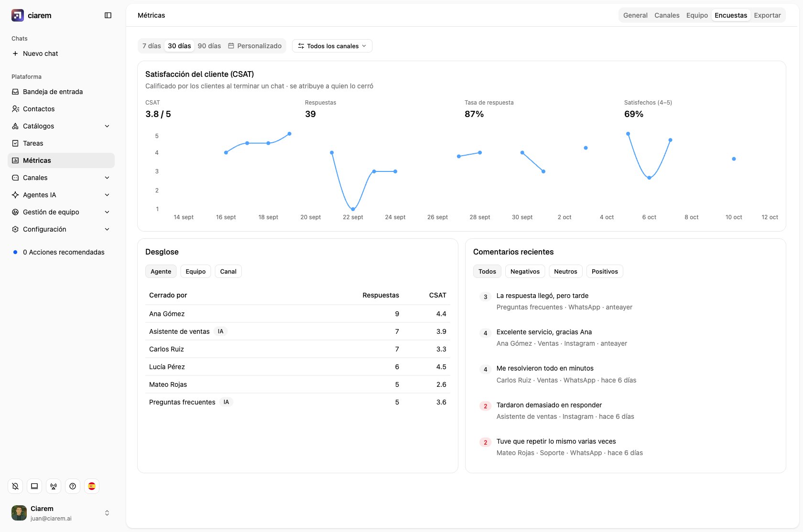
Task: Expand the Gestión de equipo chevron
Action: pos(107,212)
